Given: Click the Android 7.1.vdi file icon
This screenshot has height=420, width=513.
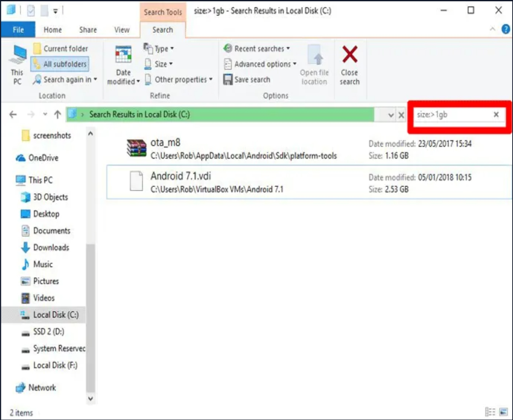Looking at the screenshot, I should point(136,181).
